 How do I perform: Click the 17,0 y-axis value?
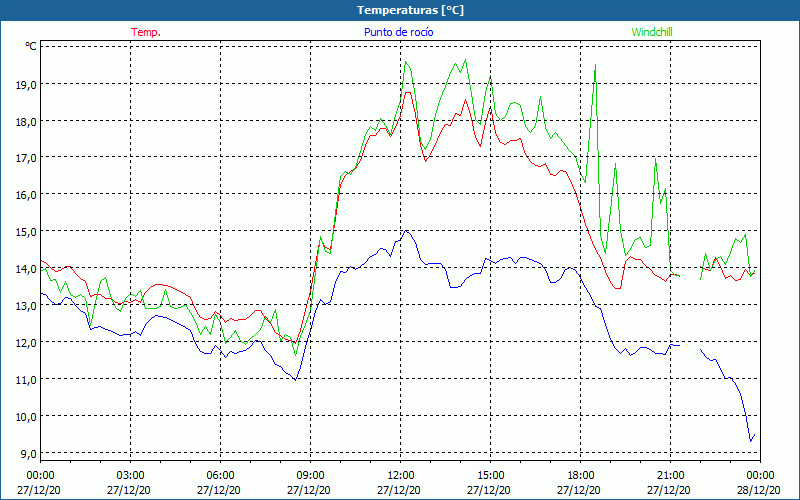27,158
